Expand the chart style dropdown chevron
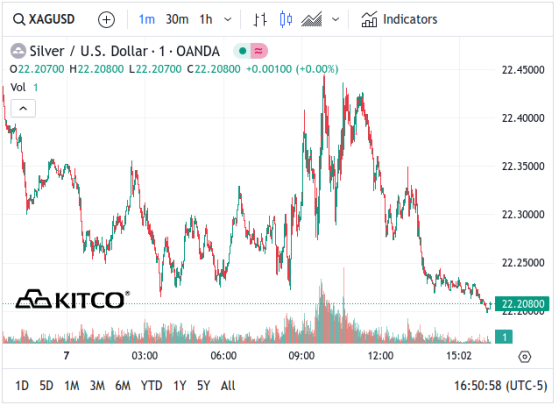Screen dimensions: 559x405 [335, 20]
